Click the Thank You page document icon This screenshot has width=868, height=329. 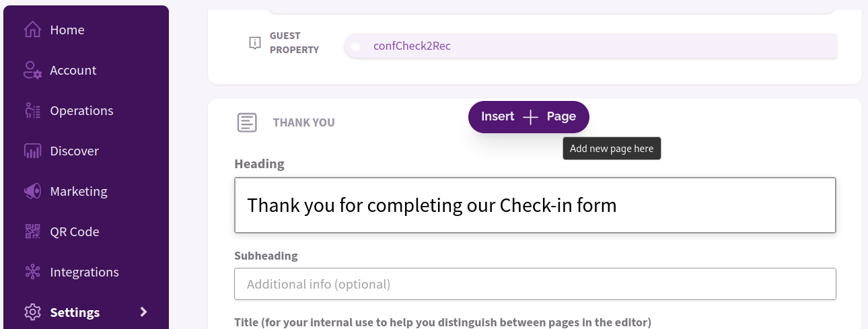coord(247,122)
